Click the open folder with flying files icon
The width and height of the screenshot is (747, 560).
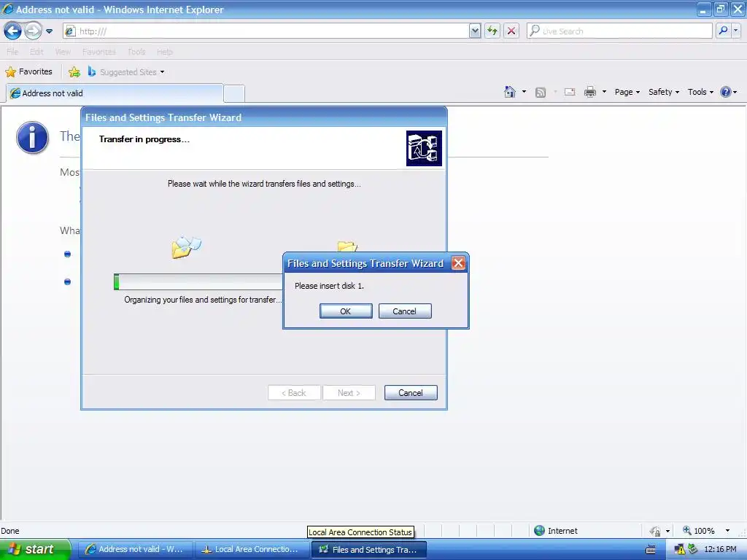coord(186,246)
